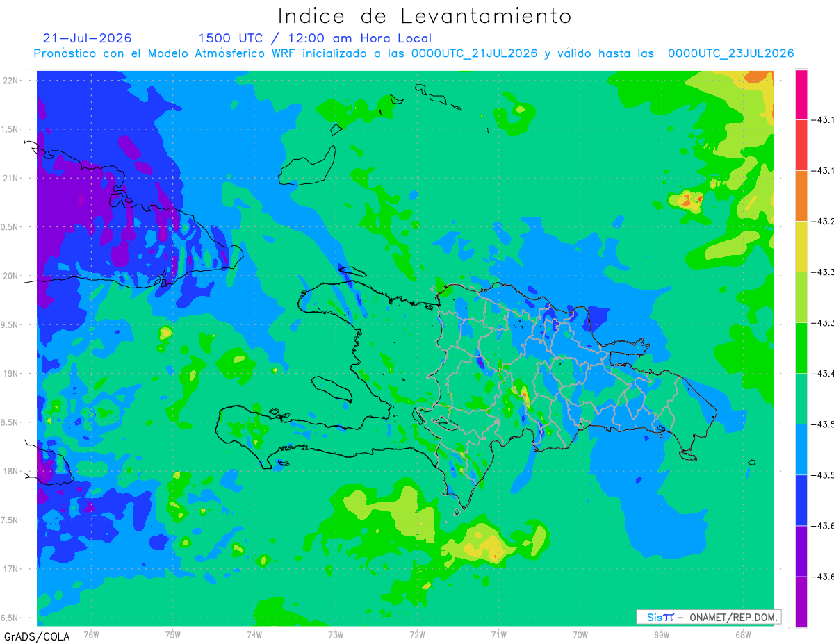Select the date text '21-Jul-2026'
Image resolution: width=834 pixels, height=644 pixels.
coord(87,38)
